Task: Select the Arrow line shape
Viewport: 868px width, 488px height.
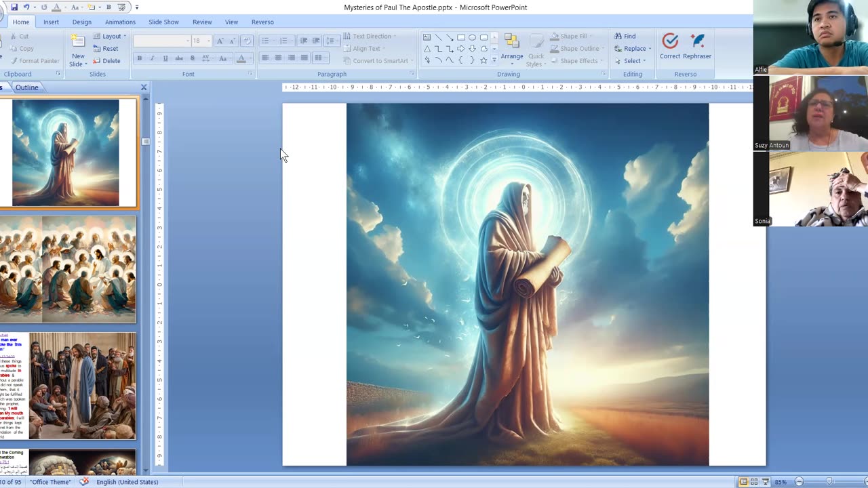Action: [x=450, y=37]
